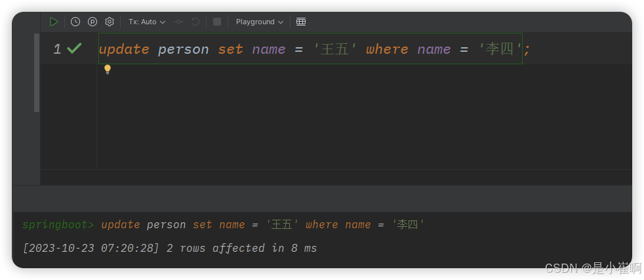Click the editor's vertical scrollbar
This screenshot has width=644, height=280.
[37, 73]
